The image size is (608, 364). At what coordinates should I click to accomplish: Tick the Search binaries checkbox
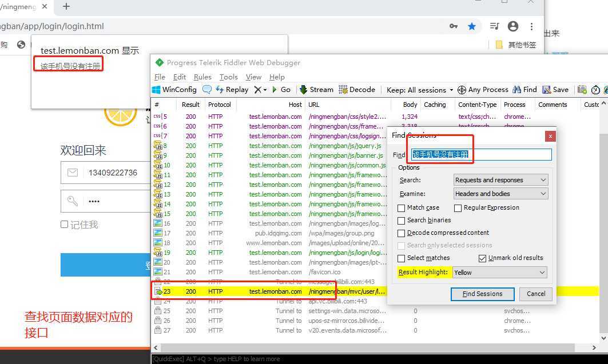point(402,221)
